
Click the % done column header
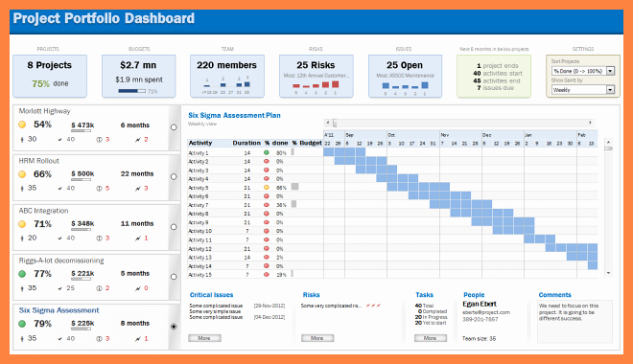tap(276, 143)
